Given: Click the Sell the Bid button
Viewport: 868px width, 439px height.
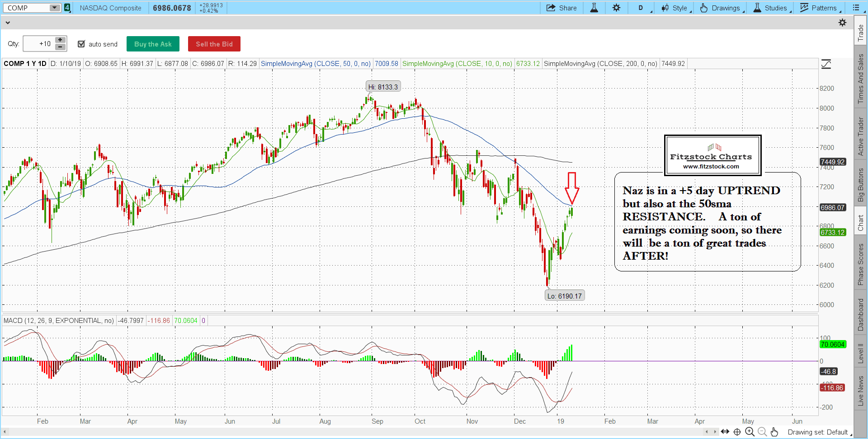Looking at the screenshot, I should (214, 44).
